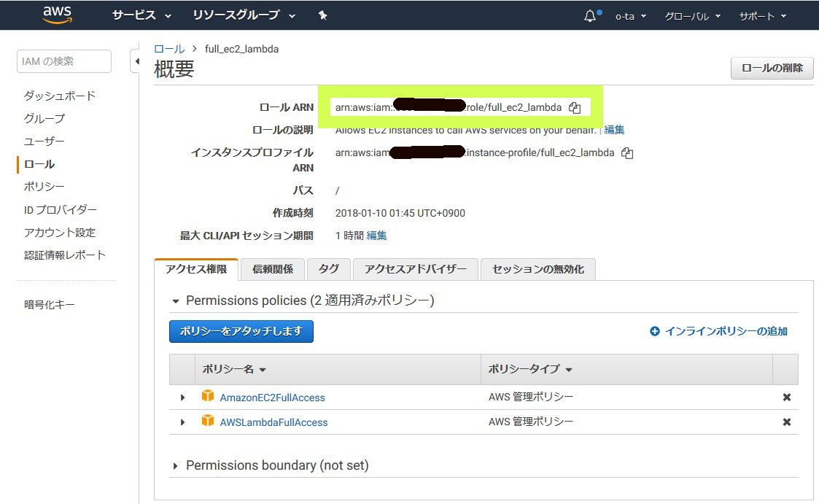Open the アクセスアドバイザー tab
The height and width of the screenshot is (504, 819).
pos(416,269)
